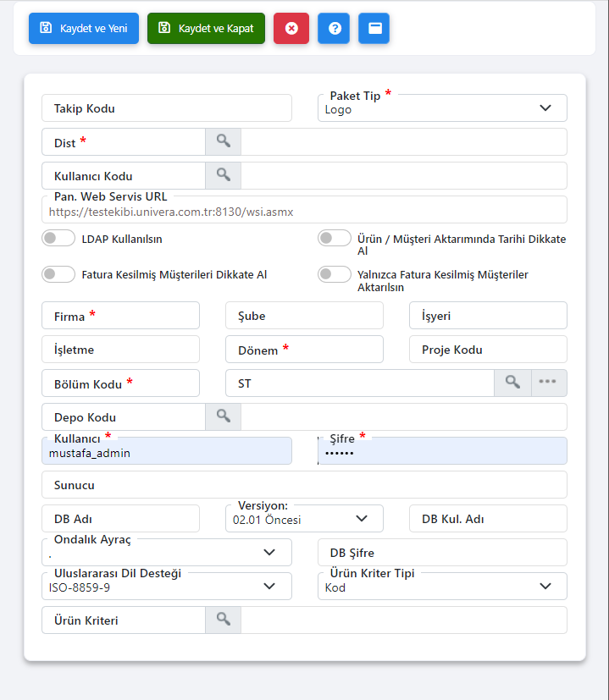Enable the LDAP Kullanılsın toggle
The width and height of the screenshot is (609, 700).
pos(58,238)
